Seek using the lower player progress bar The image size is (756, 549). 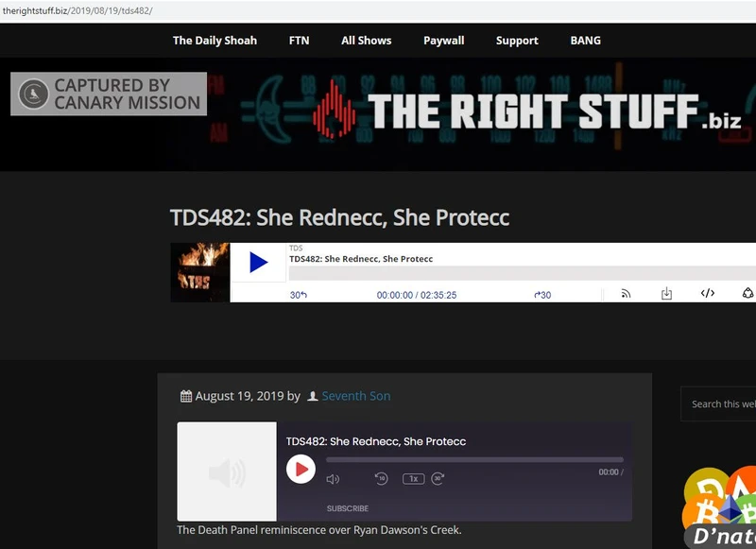pos(474,460)
